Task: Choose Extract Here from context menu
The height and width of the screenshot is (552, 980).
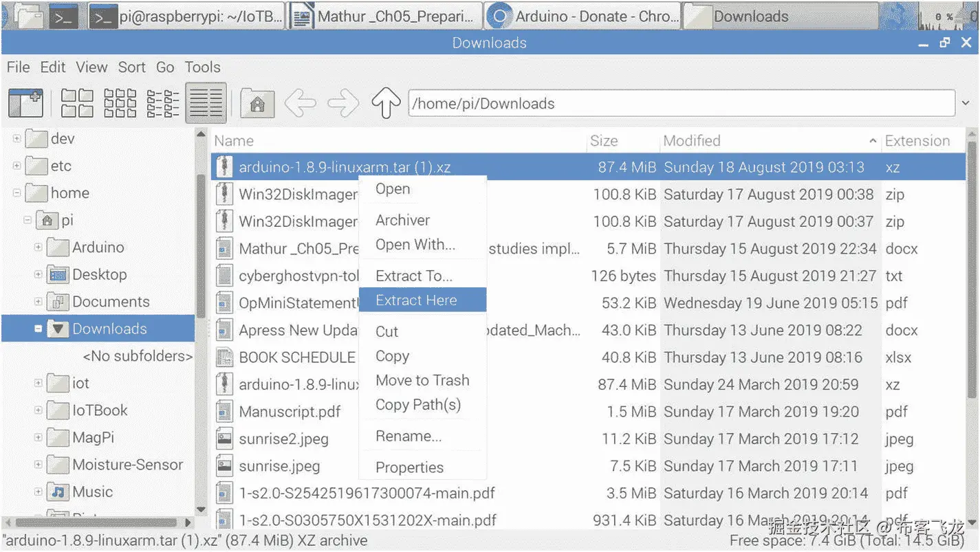Action: point(423,300)
